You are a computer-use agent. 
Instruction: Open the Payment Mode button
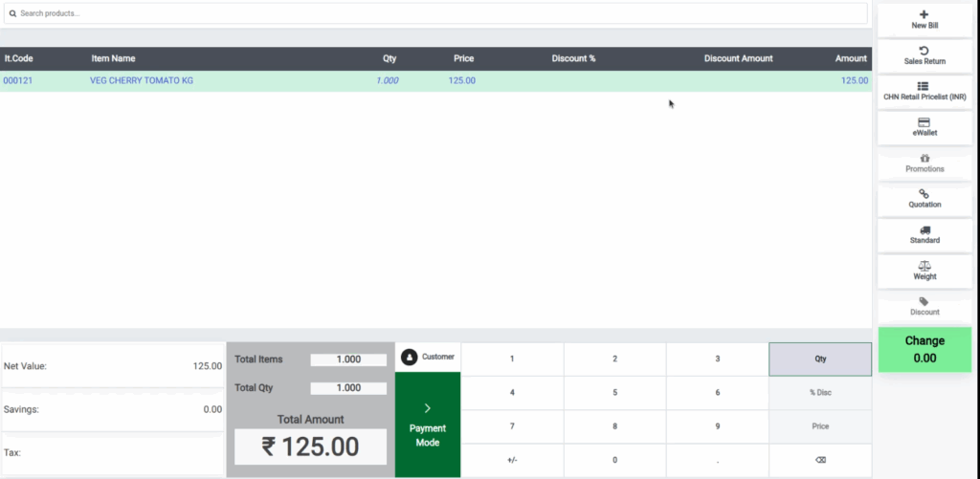coord(428,425)
